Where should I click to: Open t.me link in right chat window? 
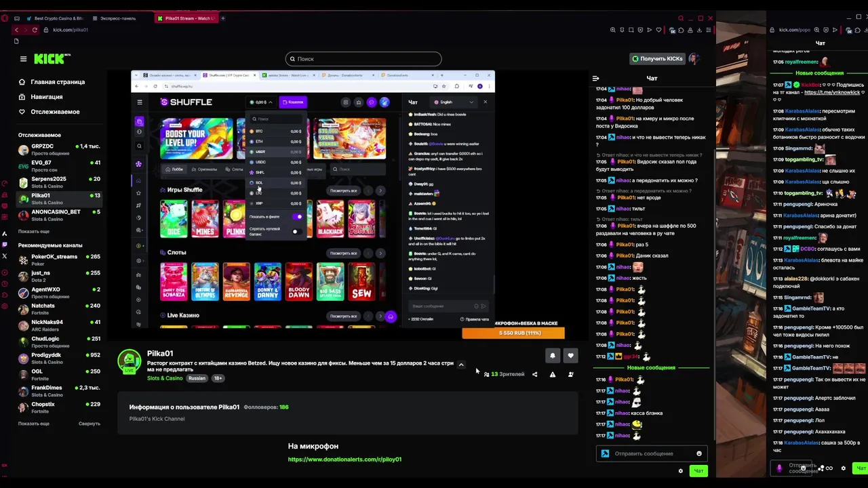(831, 92)
